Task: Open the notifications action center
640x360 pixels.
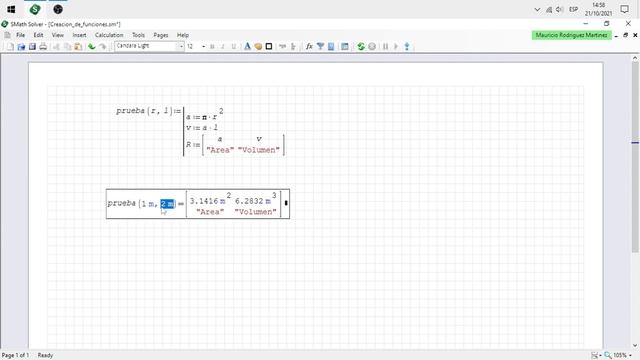Action: (624, 9)
